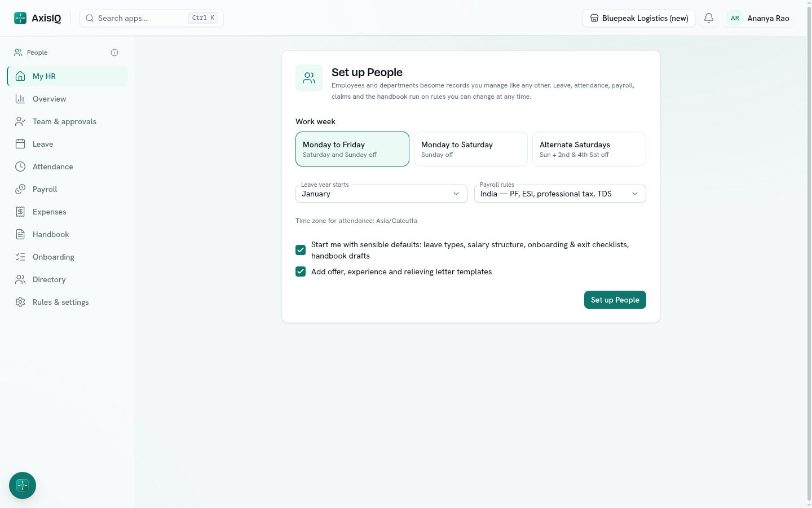
Task: Click the Onboarding checklist icon
Action: (x=20, y=257)
